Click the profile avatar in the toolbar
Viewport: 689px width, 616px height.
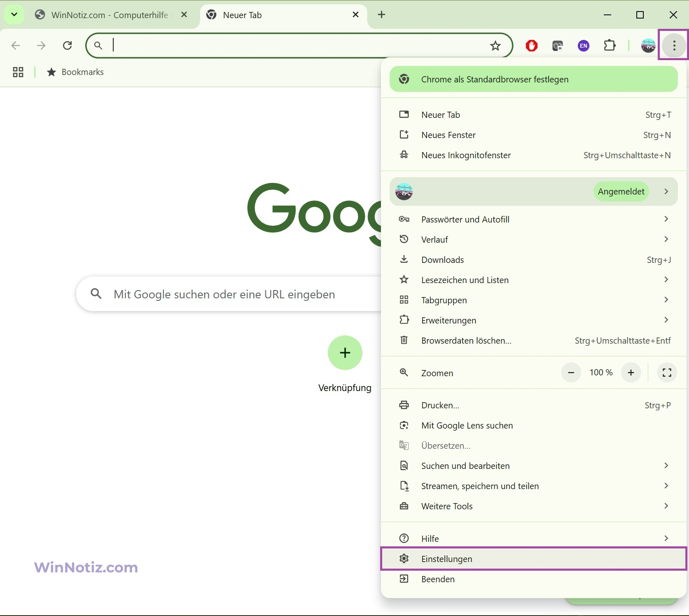tap(648, 45)
